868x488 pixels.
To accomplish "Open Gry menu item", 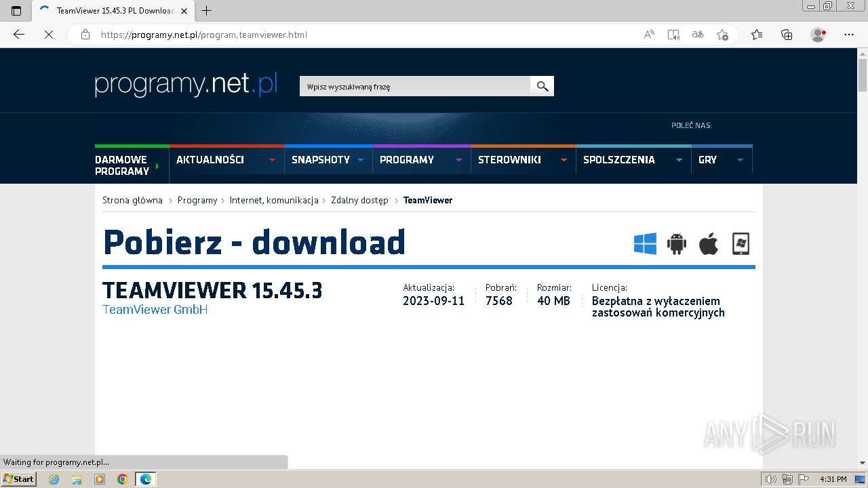I will pyautogui.click(x=707, y=160).
